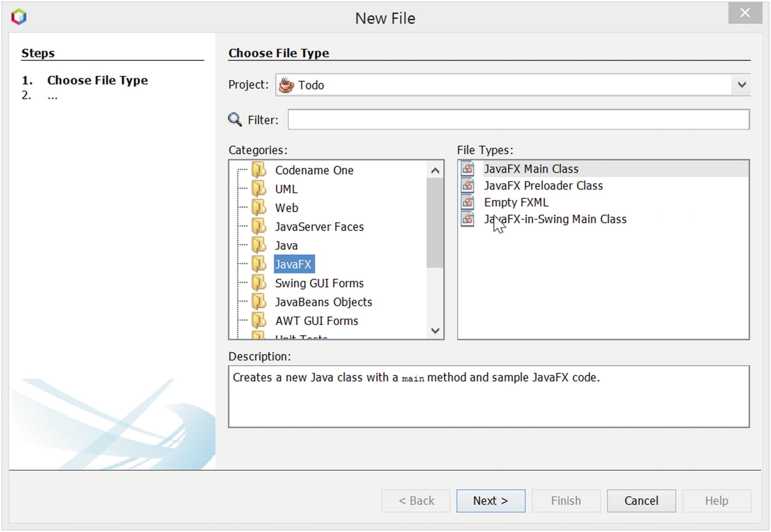Select Swing GUI Forms category
This screenshot has width=771, height=532.
(x=319, y=283)
